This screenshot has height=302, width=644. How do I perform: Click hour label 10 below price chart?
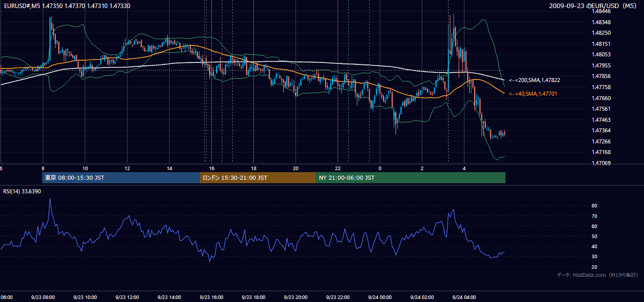tap(85, 168)
